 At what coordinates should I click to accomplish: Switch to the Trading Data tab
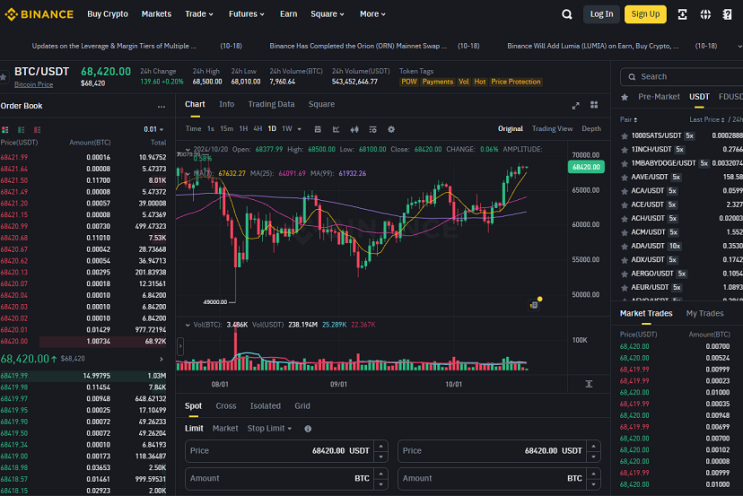(x=271, y=104)
